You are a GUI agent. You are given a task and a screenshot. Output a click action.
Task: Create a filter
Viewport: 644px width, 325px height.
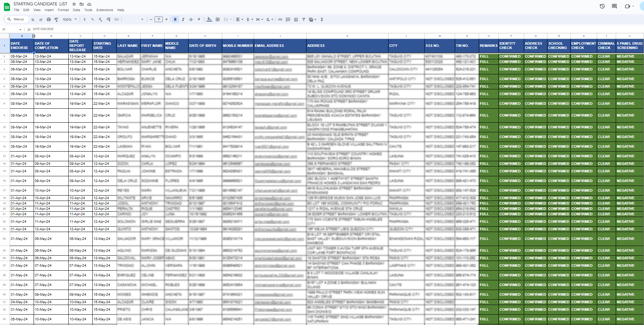coord(304,20)
